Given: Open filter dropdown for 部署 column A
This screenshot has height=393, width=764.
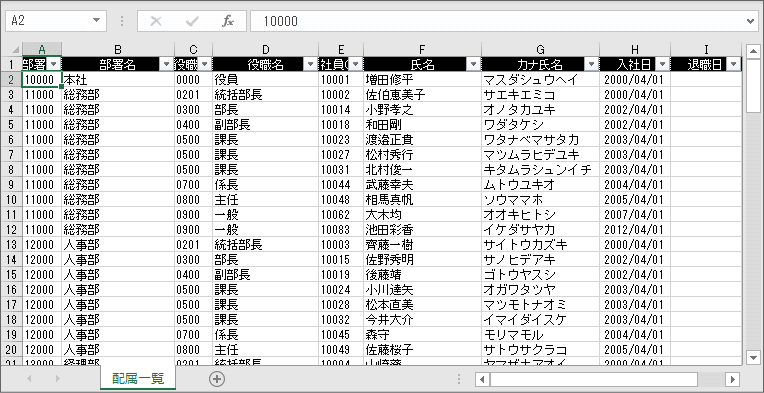Looking at the screenshot, I should point(54,64).
